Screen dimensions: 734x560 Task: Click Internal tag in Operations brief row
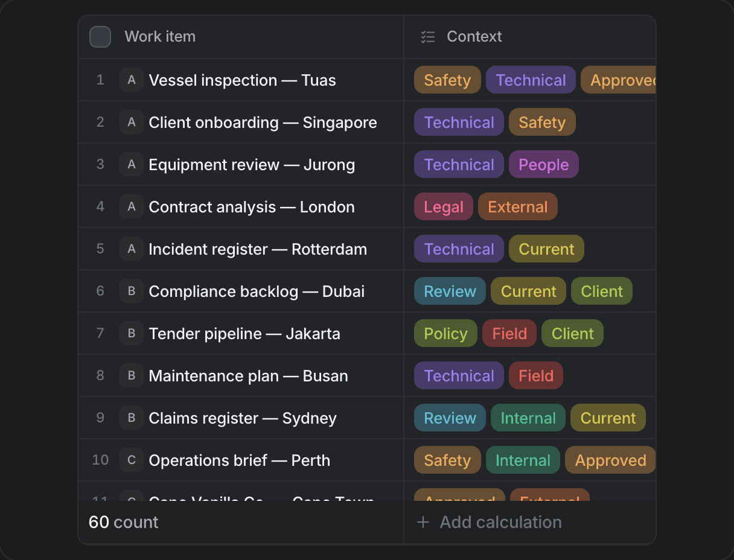click(x=523, y=460)
